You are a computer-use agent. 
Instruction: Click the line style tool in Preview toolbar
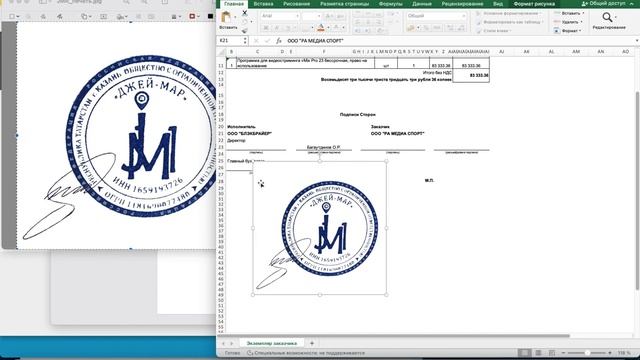point(174,16)
